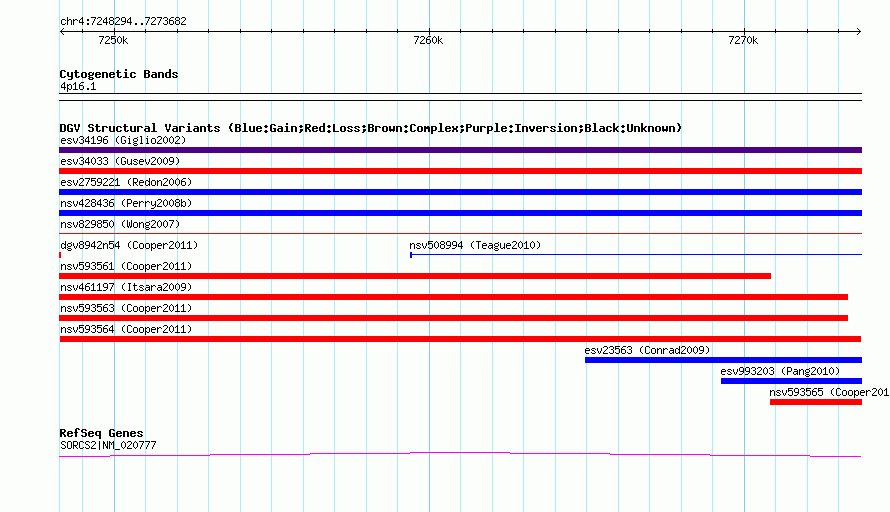Select the magenta SORCS2 gene line
This screenshot has width=890, height=512.
460,454
